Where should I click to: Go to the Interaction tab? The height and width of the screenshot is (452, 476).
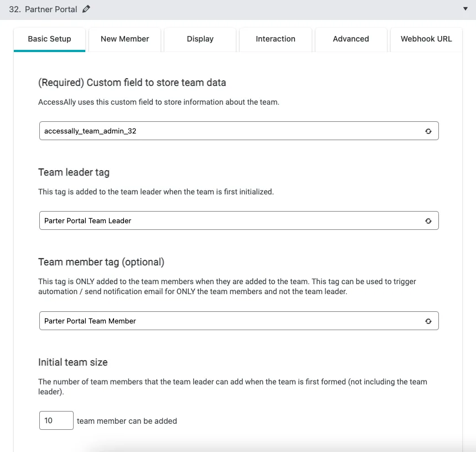pos(276,39)
